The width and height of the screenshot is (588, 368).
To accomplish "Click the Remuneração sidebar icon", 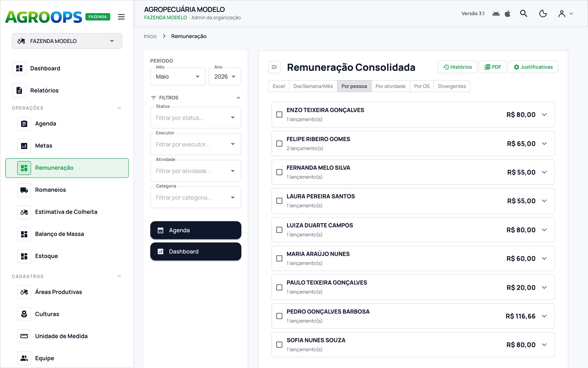I will [24, 168].
